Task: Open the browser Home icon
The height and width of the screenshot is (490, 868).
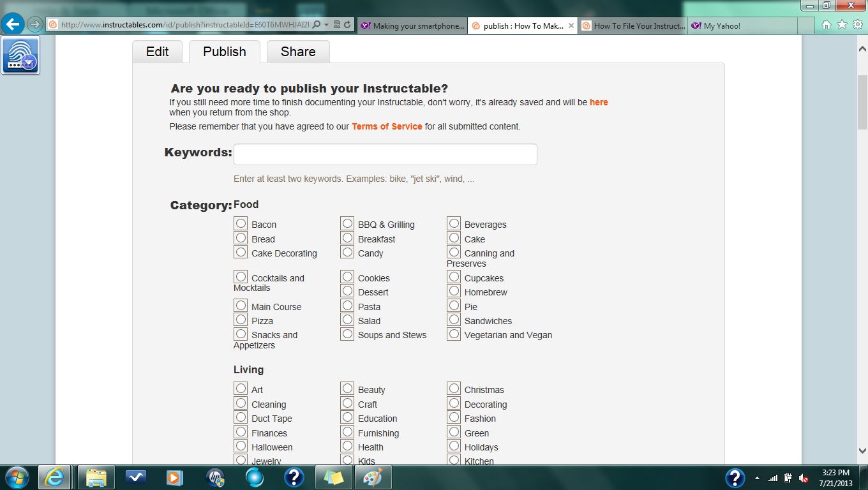Action: (827, 25)
